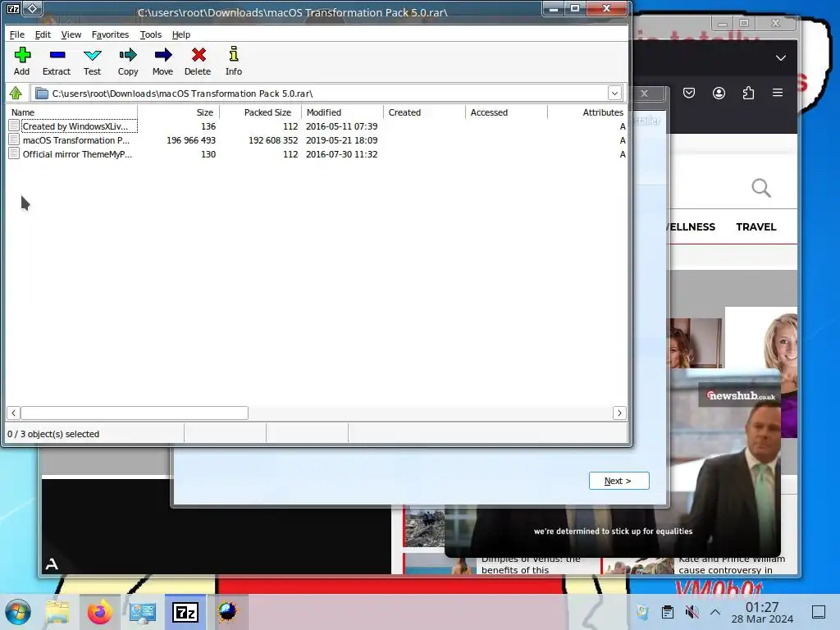The image size is (840, 630).
Task: Click the website search magnifier icon
Action: point(761,188)
